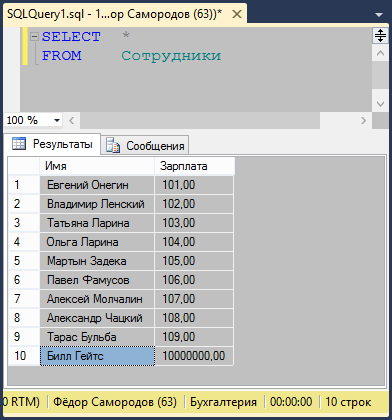The height and width of the screenshot is (420, 392).
Task: Close the SQLQuery1.sql tab
Action: click(x=237, y=14)
